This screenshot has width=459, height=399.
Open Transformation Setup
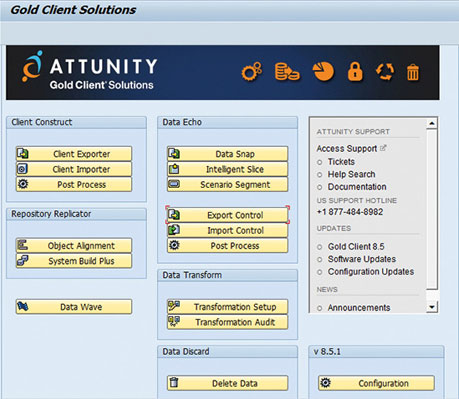[227, 307]
